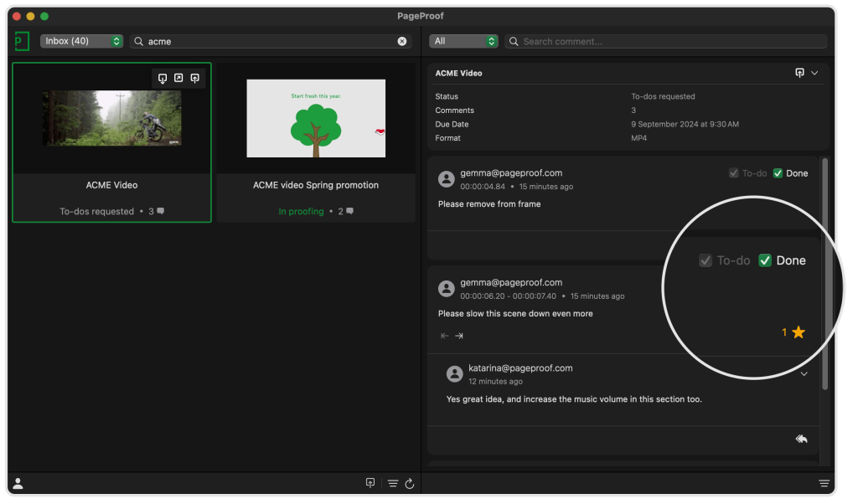The height and width of the screenshot is (504, 858).
Task: Click the "Search comment..." input field
Action: coord(670,41)
